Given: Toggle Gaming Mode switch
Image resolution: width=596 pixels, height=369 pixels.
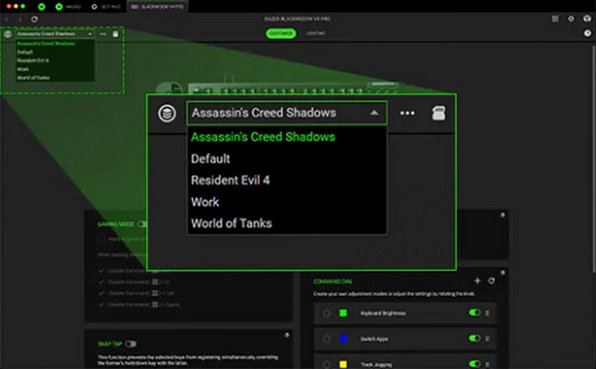Looking at the screenshot, I should 142,224.
